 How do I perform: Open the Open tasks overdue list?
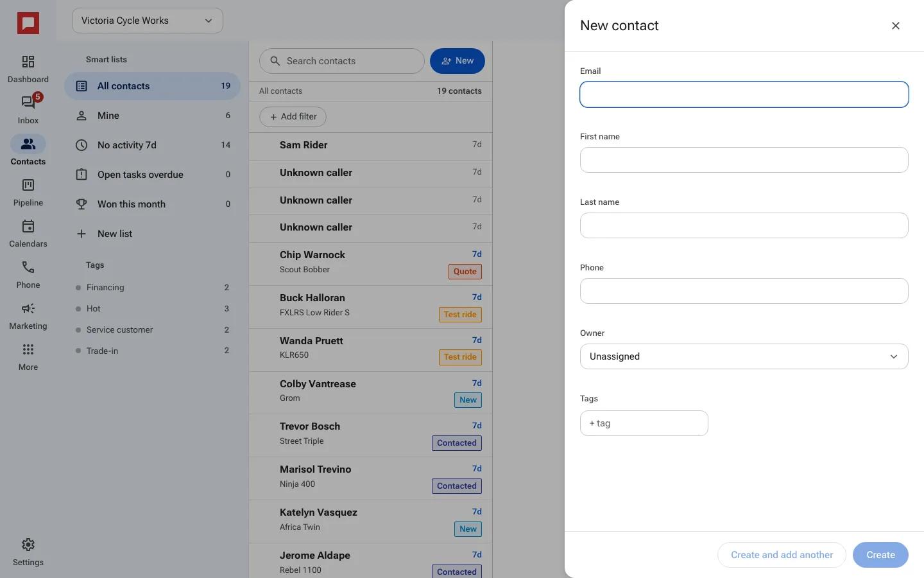click(152, 175)
